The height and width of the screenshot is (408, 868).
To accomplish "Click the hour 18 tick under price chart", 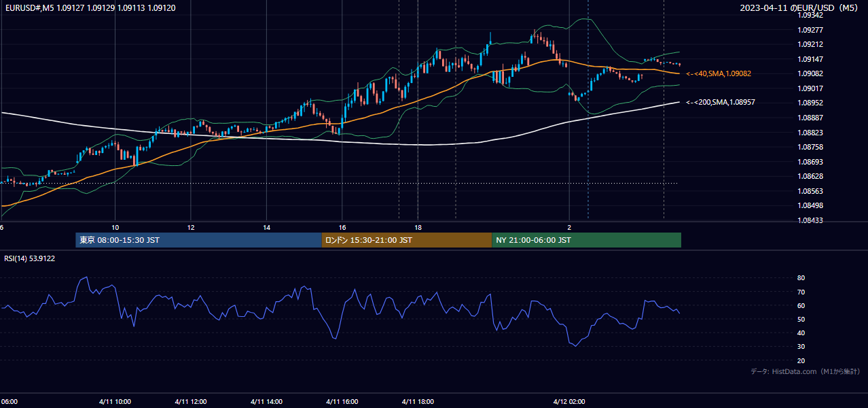I will pyautogui.click(x=418, y=227).
